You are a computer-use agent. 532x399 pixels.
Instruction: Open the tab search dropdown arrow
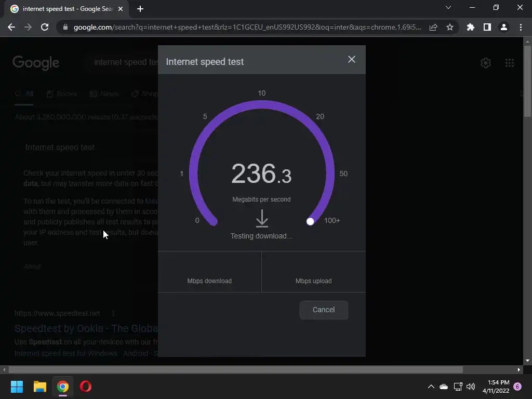pyautogui.click(x=448, y=7)
